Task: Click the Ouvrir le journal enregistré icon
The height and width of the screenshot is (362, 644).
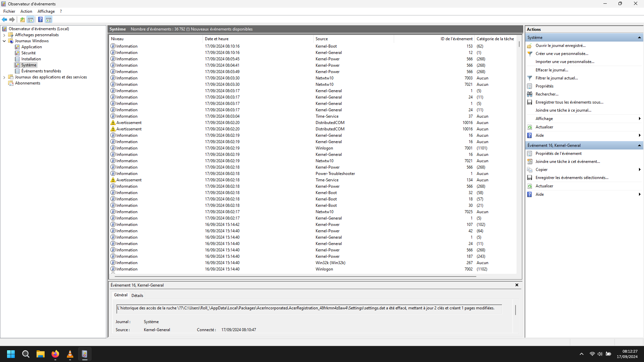Action: tap(530, 46)
